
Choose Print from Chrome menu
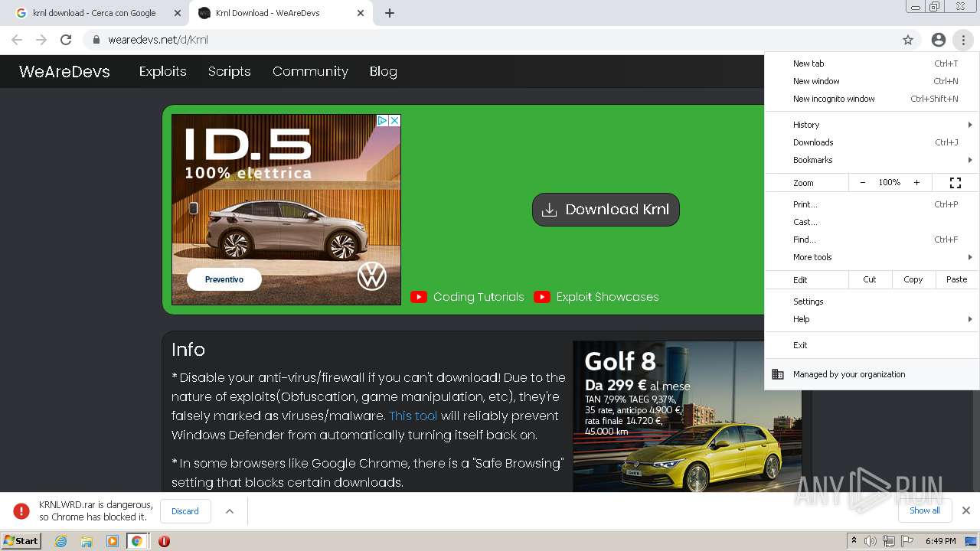click(872, 204)
